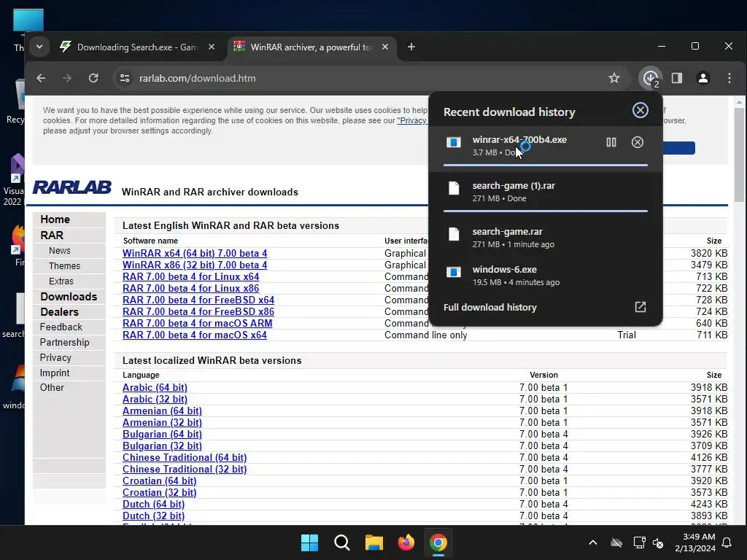Bookmark this page with the star icon
This screenshot has height=560, width=747.
click(614, 78)
